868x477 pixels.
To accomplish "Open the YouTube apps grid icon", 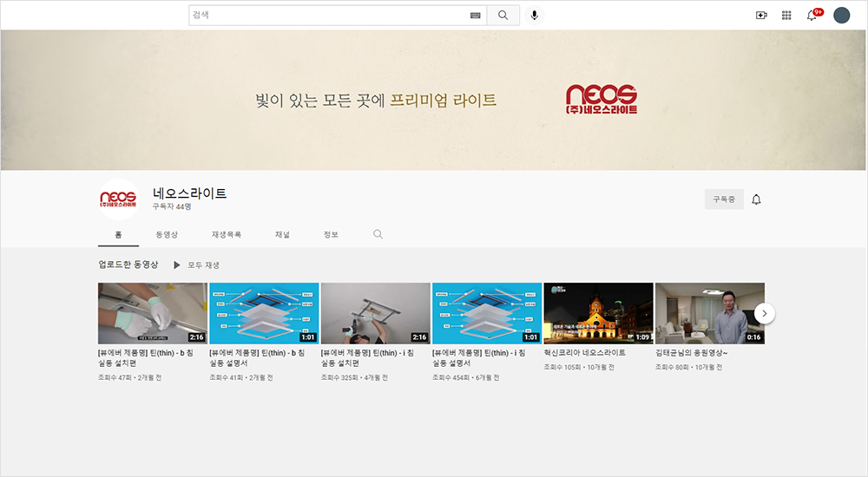I will (786, 16).
